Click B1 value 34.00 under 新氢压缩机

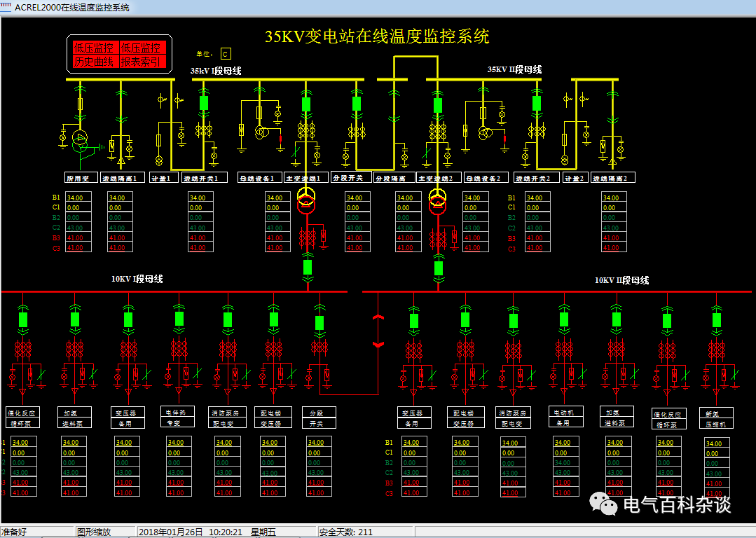[x=717, y=443]
